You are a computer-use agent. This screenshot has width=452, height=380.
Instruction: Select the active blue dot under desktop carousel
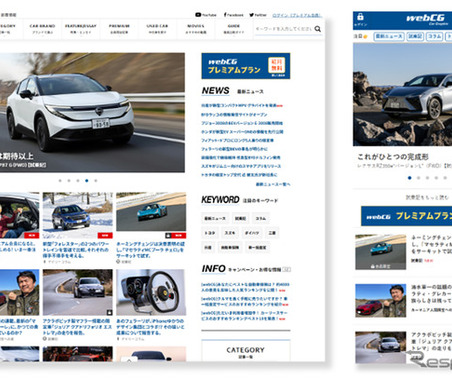tap(87, 181)
